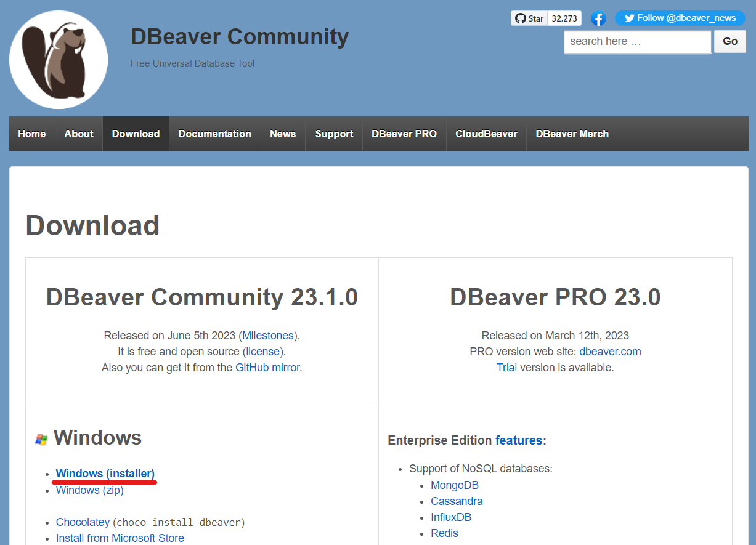Click the Free Universal Database Tool tagline
The width and height of the screenshot is (756, 545).
point(193,63)
